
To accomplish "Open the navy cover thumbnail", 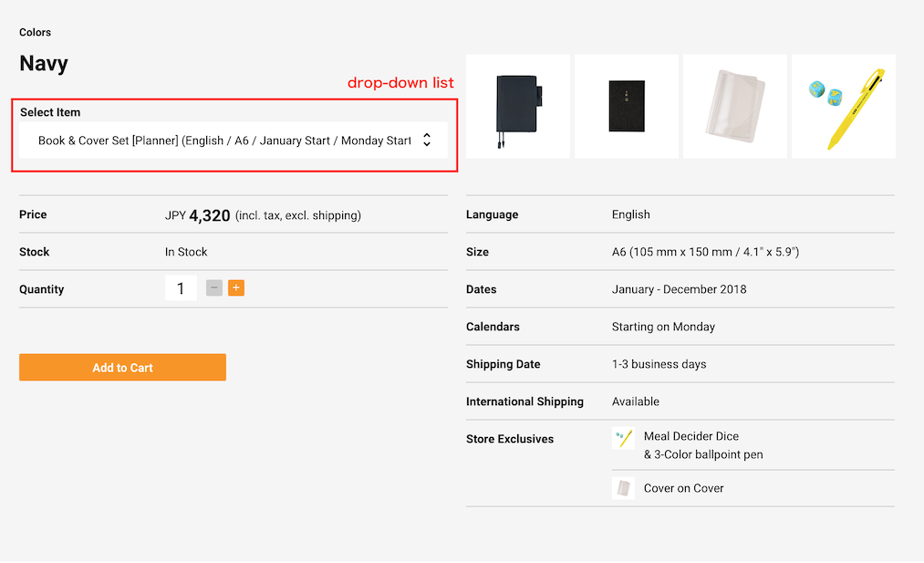I will point(518,106).
